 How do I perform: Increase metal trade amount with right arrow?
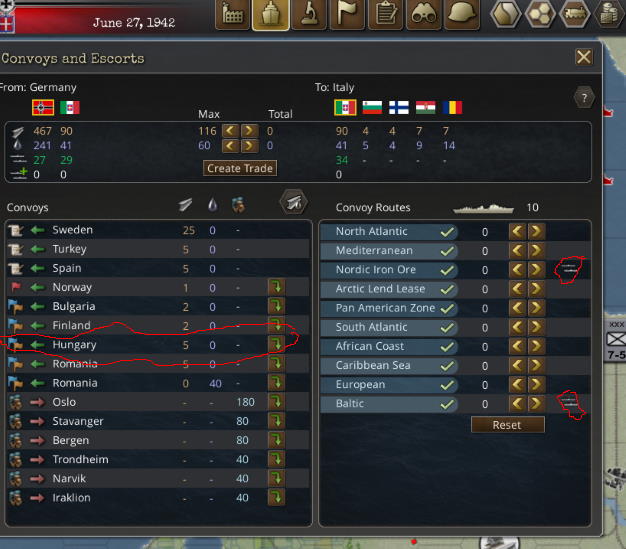(x=249, y=131)
